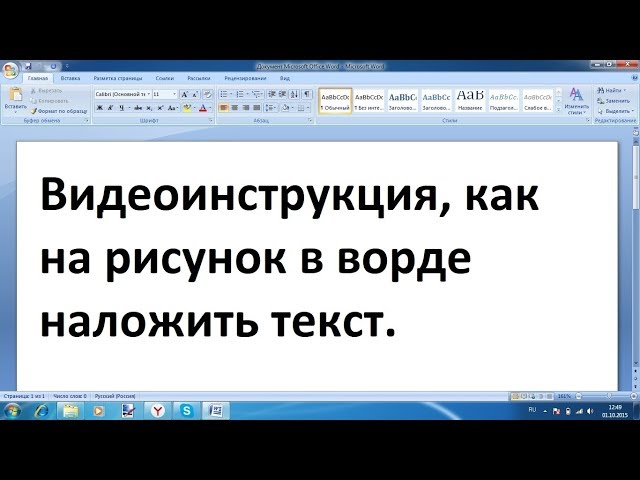Open the Aa change case dropdown
Image resolution: width=640 pixels, height=480 pixels.
(173, 108)
